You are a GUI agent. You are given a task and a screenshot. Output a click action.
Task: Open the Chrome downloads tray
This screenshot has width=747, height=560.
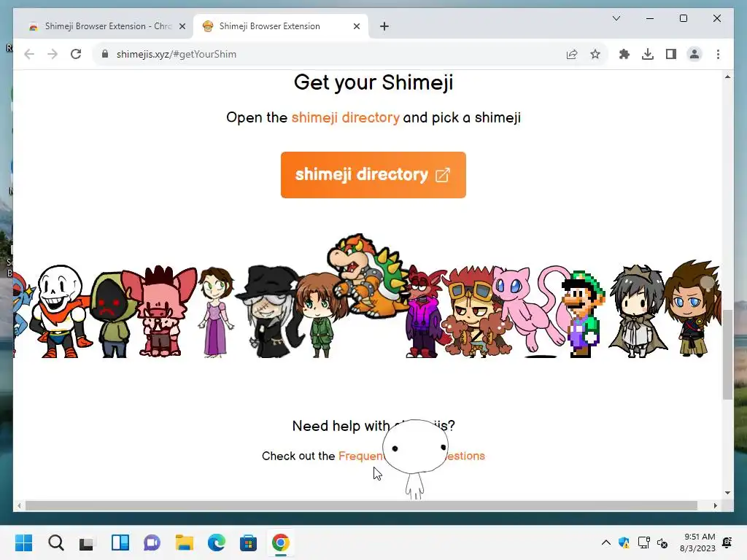[648, 54]
